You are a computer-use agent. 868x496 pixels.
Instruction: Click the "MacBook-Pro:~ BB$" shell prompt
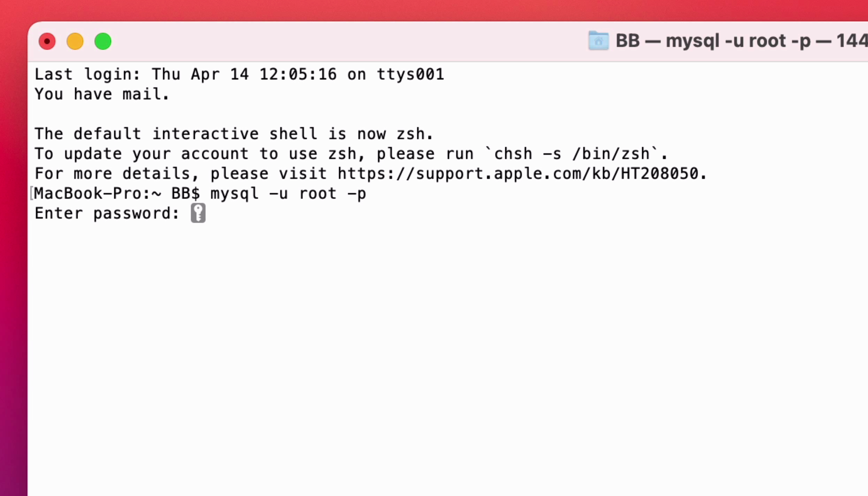[x=117, y=194]
